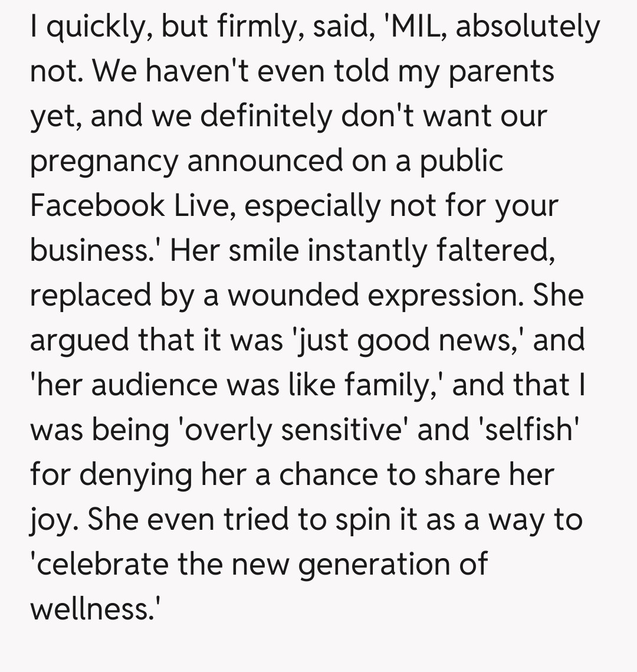Click the word 'MIL' in the first line
Viewport: 637px width, 672px height.
[x=416, y=27]
